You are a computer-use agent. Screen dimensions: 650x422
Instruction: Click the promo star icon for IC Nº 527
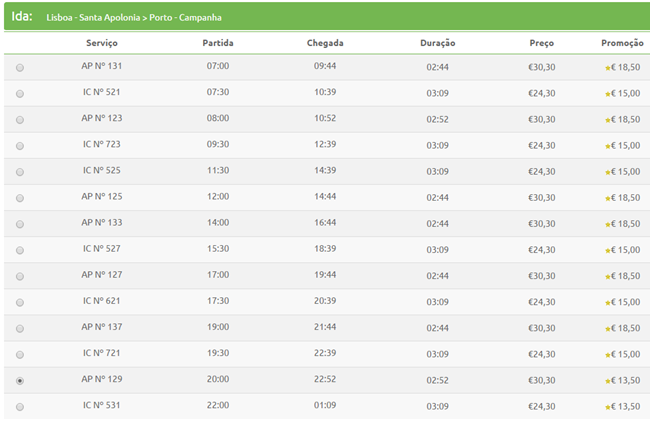tap(608, 251)
